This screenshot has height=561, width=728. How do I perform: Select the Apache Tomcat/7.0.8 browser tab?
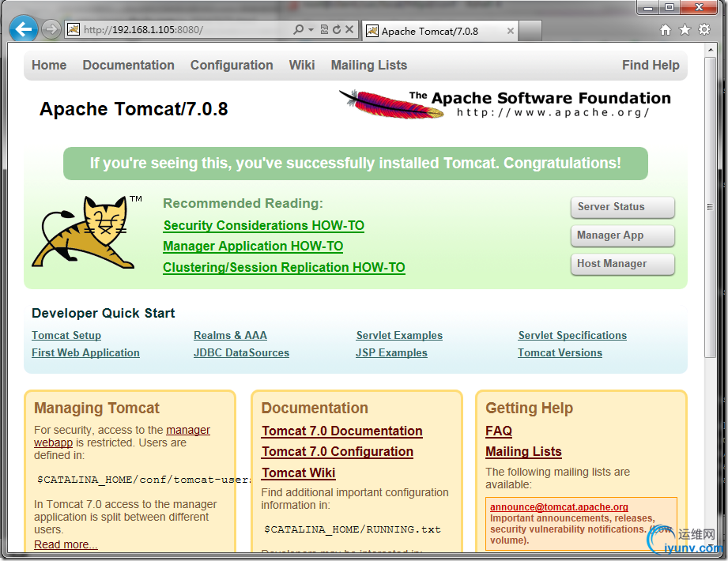tap(439, 31)
